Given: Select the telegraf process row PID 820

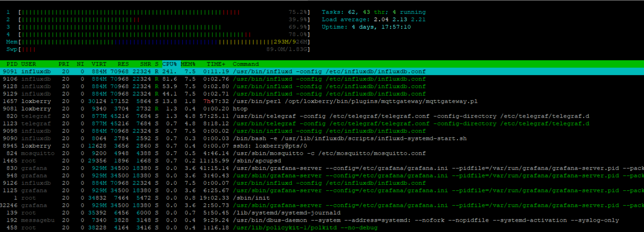Looking at the screenshot, I should [322, 116].
